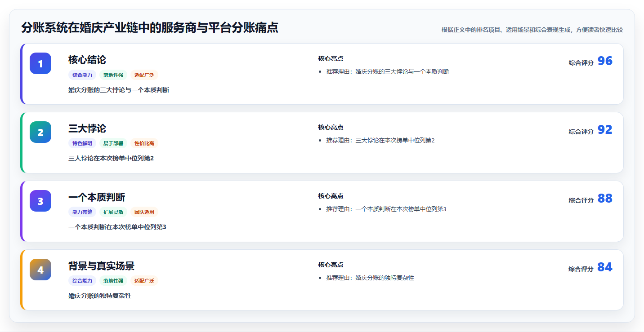The image size is (644, 332).
Task: Click 推荐理由：三大悖论在本次榜单中位列第2 bullet
Action: (380, 140)
